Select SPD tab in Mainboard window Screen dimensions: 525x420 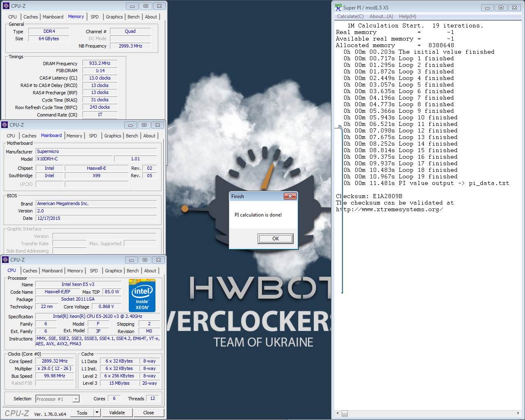coord(93,136)
